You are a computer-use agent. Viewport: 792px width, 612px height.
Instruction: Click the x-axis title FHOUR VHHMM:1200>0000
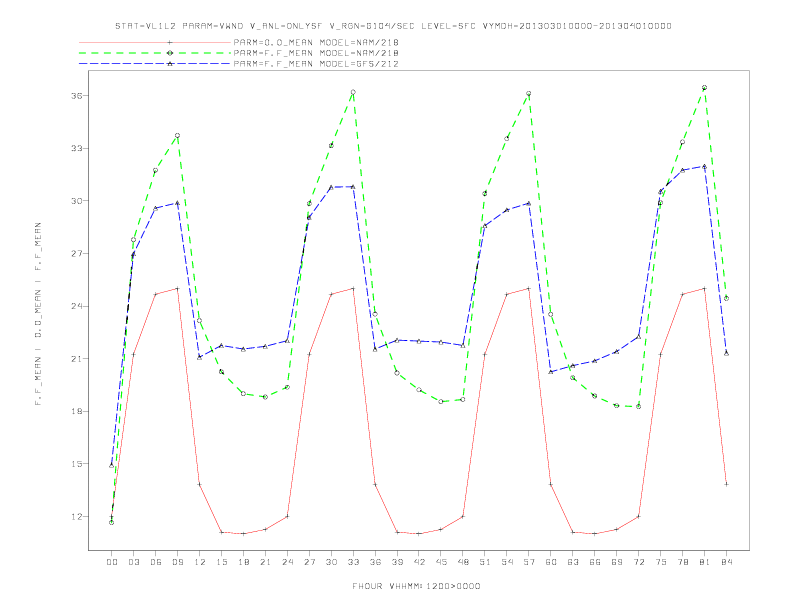(x=416, y=586)
